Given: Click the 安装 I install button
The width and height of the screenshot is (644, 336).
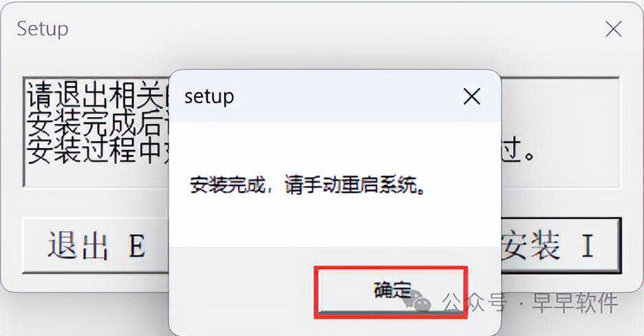Looking at the screenshot, I should coord(560,245).
